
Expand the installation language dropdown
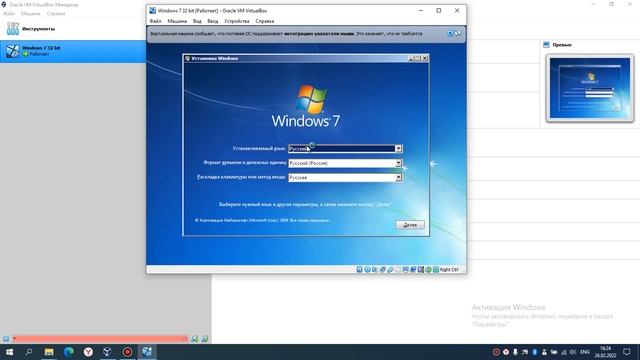[398, 149]
